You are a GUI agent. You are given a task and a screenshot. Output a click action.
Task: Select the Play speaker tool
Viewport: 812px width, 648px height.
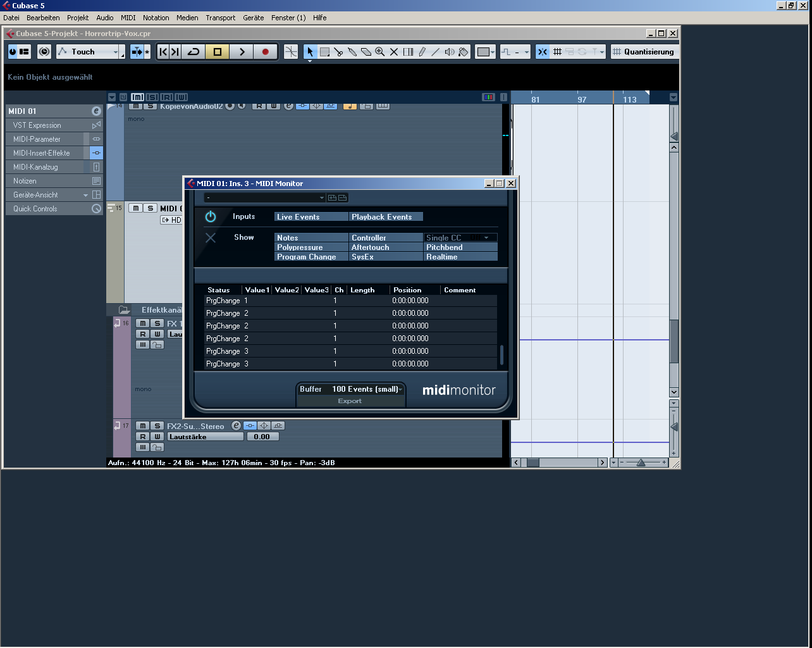click(x=450, y=52)
